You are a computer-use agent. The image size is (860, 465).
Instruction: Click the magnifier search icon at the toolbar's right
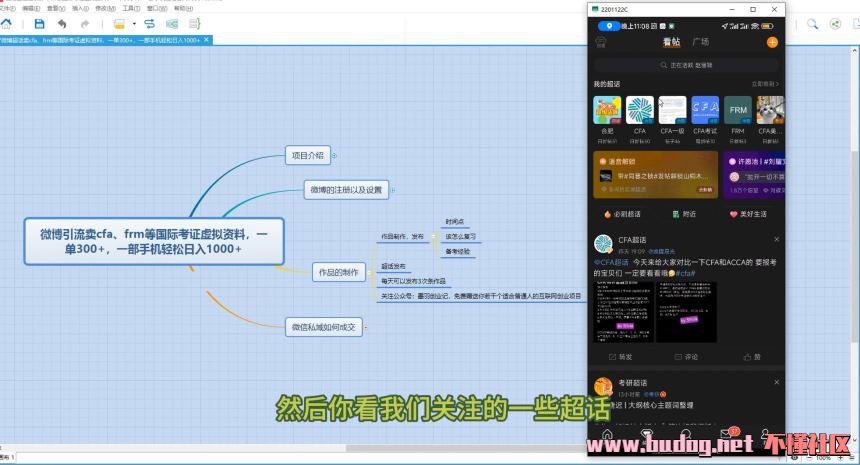click(x=812, y=24)
